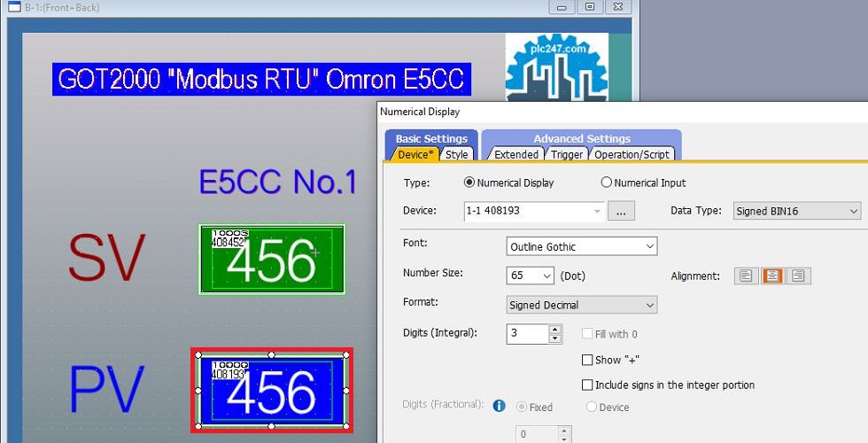Maximize the B-1 screen window
The image size is (868, 443).
point(590,7)
